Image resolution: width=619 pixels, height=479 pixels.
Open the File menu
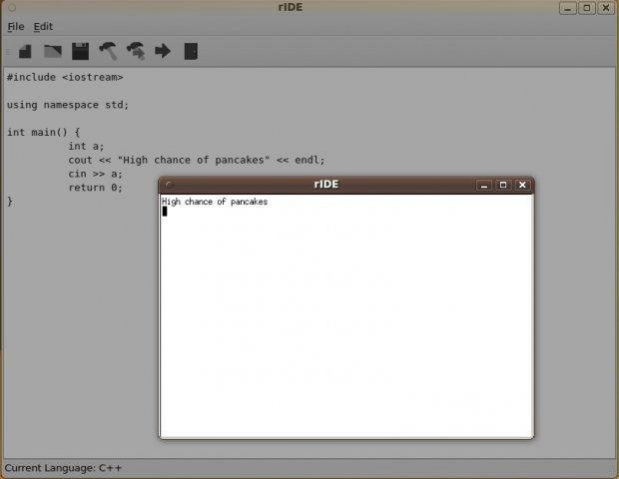[16, 26]
